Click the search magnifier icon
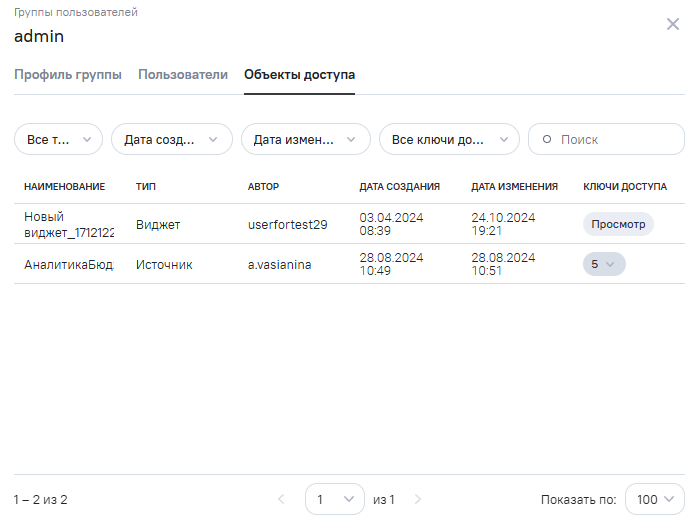The width and height of the screenshot is (699, 516). coord(546,140)
